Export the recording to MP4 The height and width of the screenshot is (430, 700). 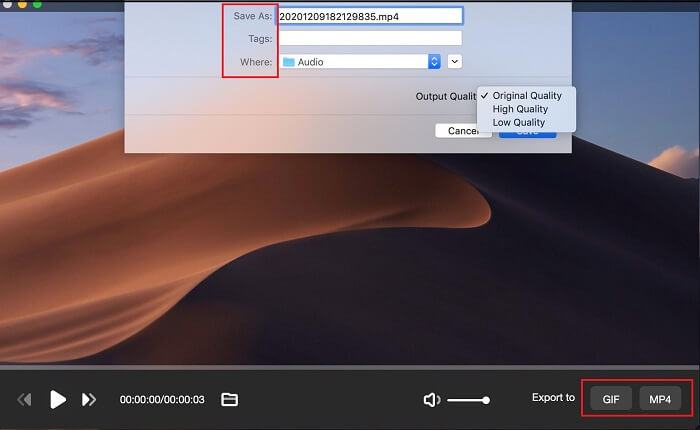660,398
